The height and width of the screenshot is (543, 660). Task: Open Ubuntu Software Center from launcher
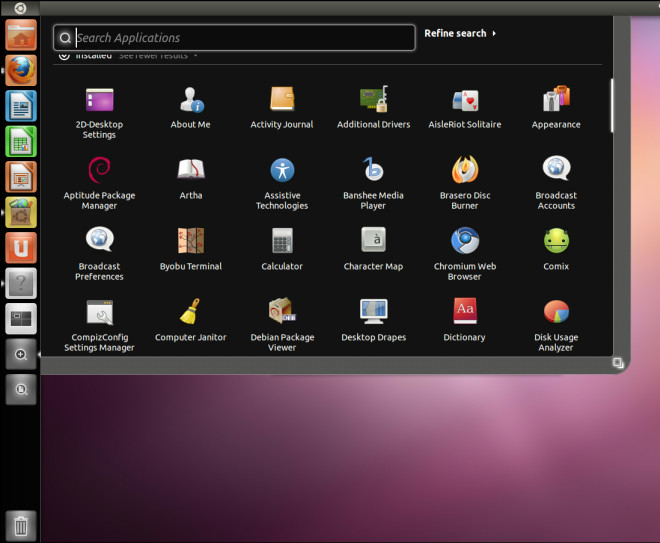click(21, 212)
